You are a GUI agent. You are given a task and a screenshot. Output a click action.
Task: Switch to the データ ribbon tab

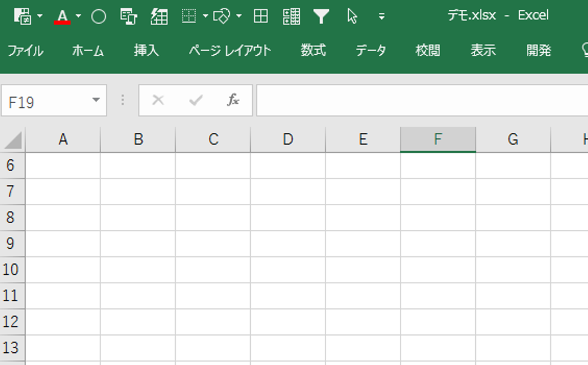pyautogui.click(x=370, y=51)
